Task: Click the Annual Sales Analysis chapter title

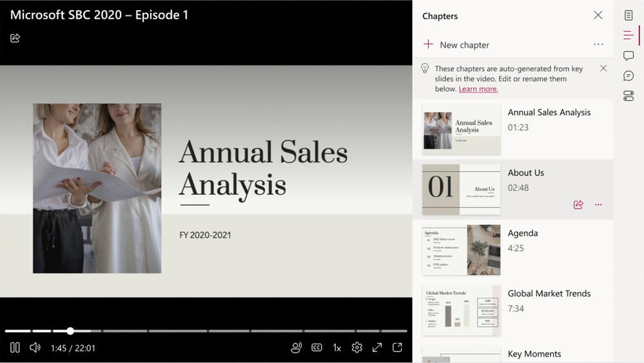Action: click(549, 112)
